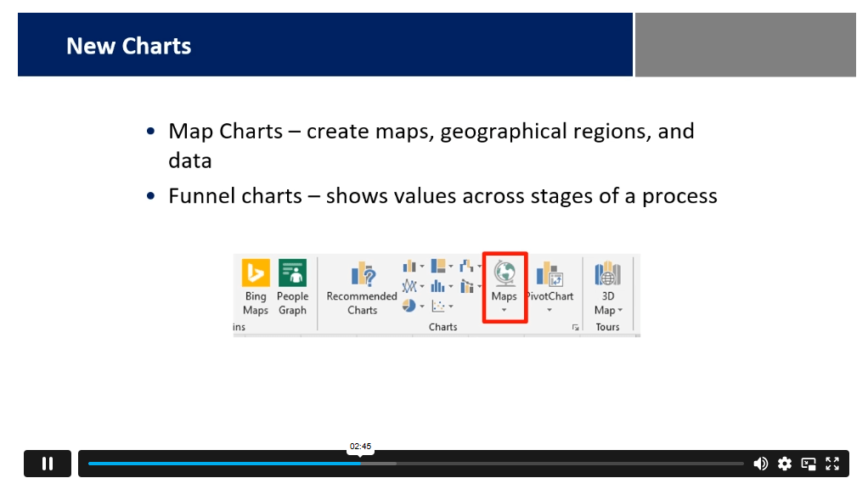Expand the waterfall chart dropdown arrow
The height and width of the screenshot is (495, 868).
479,267
